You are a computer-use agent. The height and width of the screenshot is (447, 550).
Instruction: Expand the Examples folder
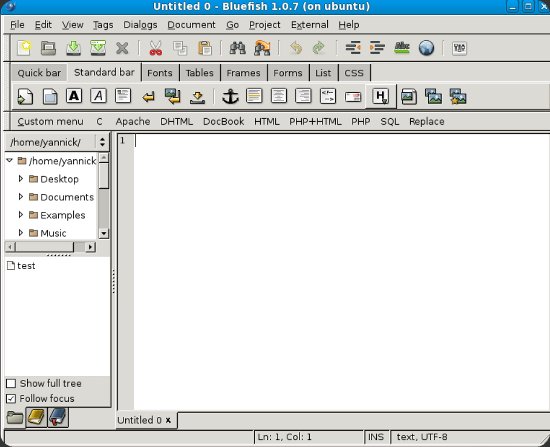click(21, 214)
